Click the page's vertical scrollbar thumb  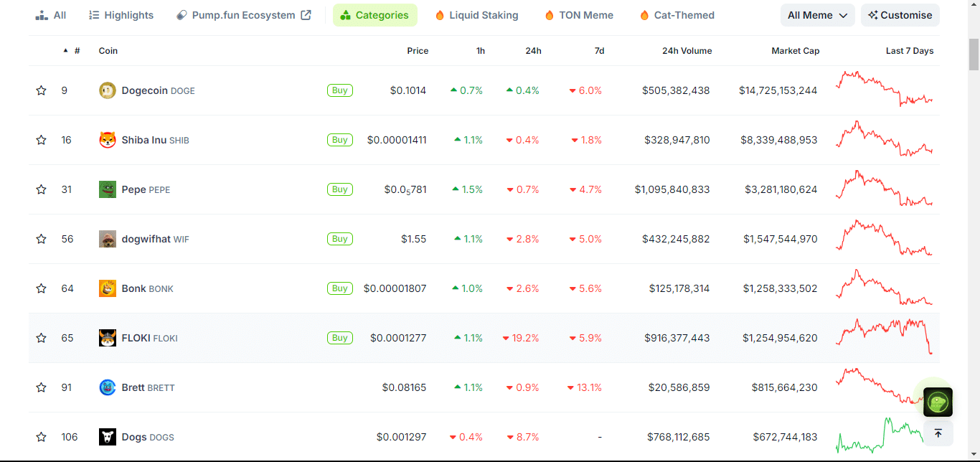pyautogui.click(x=974, y=54)
